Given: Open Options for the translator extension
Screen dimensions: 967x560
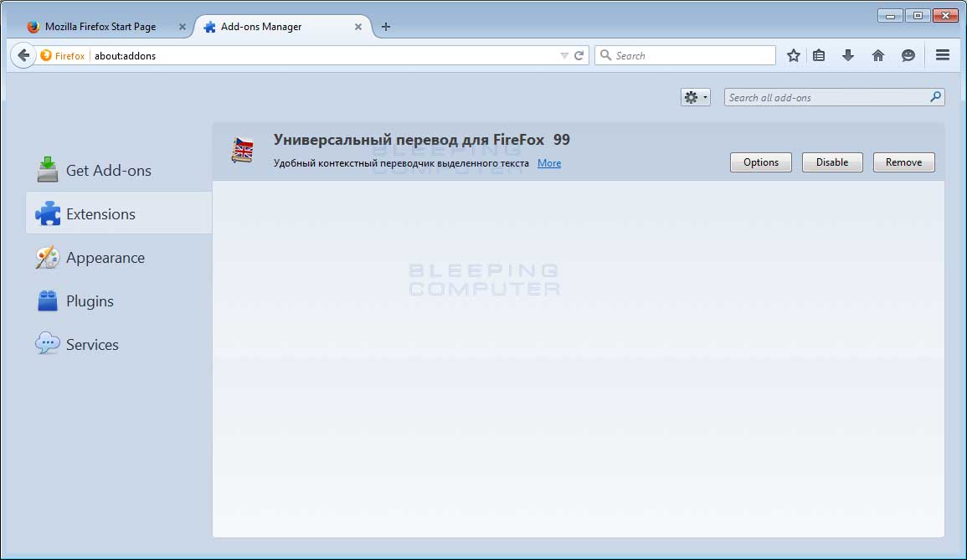Looking at the screenshot, I should (760, 162).
